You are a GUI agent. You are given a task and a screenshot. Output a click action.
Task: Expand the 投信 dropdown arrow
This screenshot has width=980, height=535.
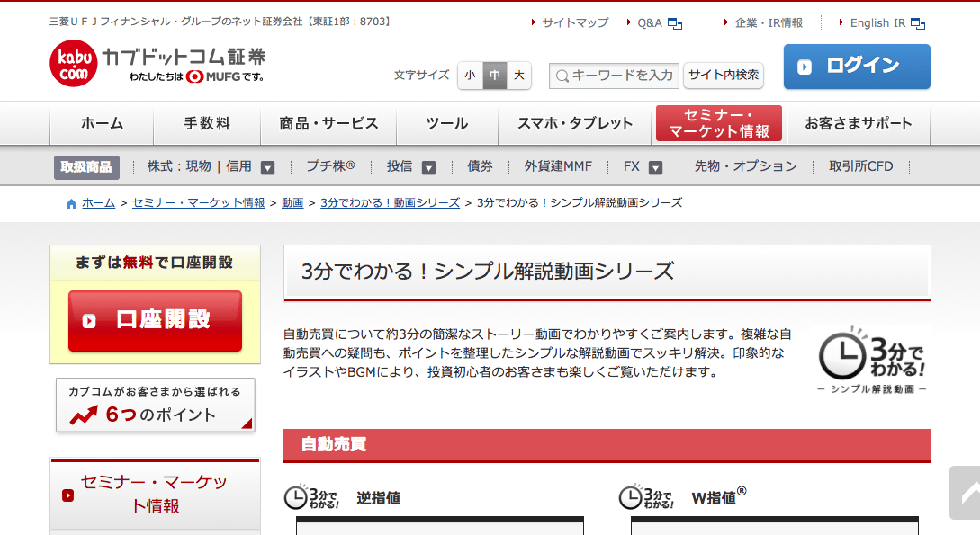[428, 167]
